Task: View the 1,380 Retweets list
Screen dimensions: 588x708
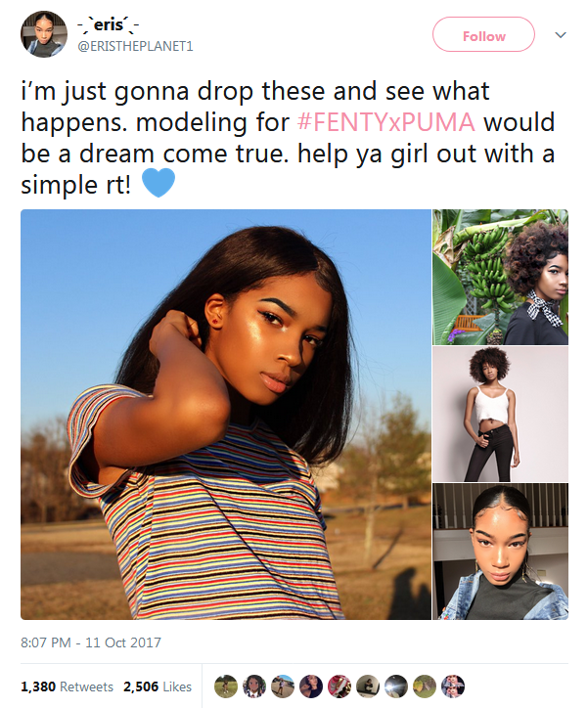Action: pos(67,686)
